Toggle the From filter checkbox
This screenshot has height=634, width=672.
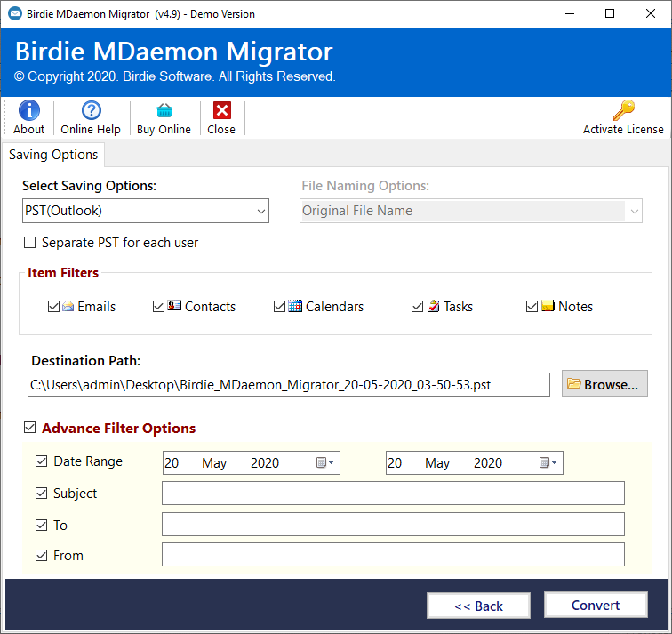[41, 556]
